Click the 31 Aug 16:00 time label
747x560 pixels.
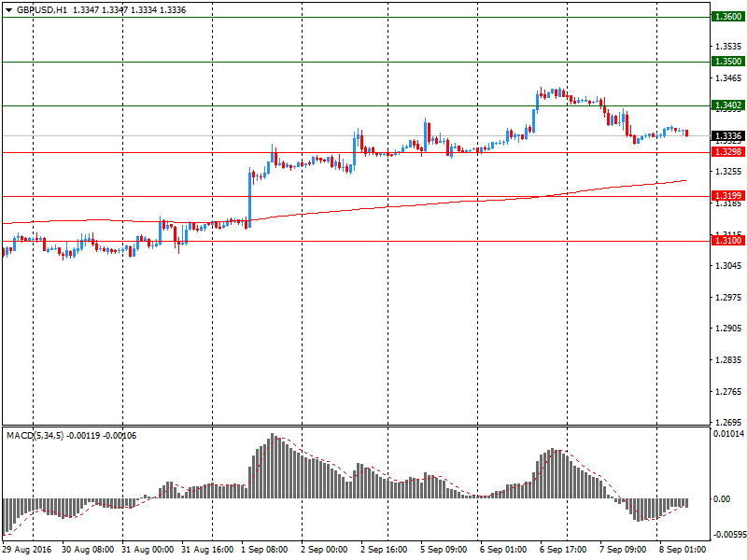pyautogui.click(x=207, y=550)
